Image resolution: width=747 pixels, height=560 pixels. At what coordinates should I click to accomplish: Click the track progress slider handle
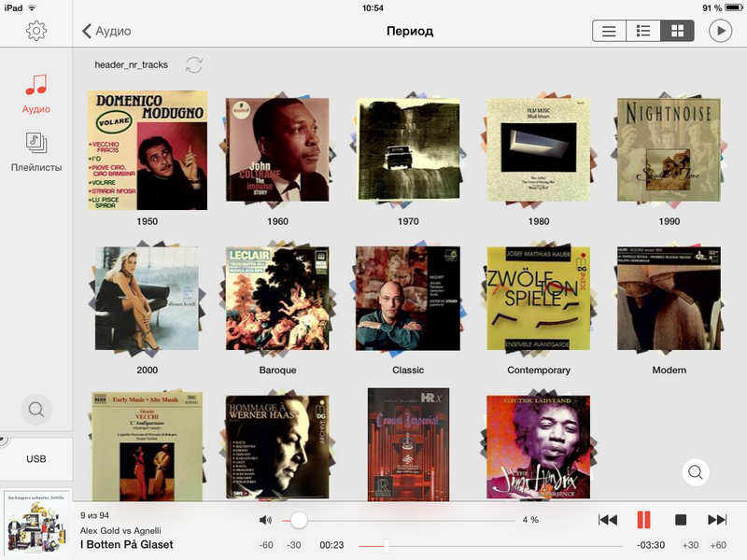click(x=387, y=546)
